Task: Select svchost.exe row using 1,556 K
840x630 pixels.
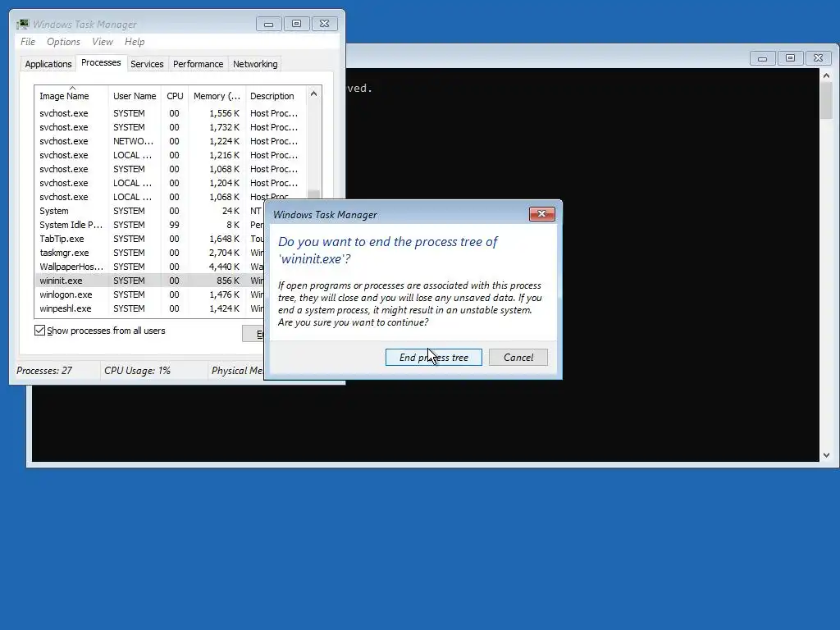Action: click(x=171, y=113)
